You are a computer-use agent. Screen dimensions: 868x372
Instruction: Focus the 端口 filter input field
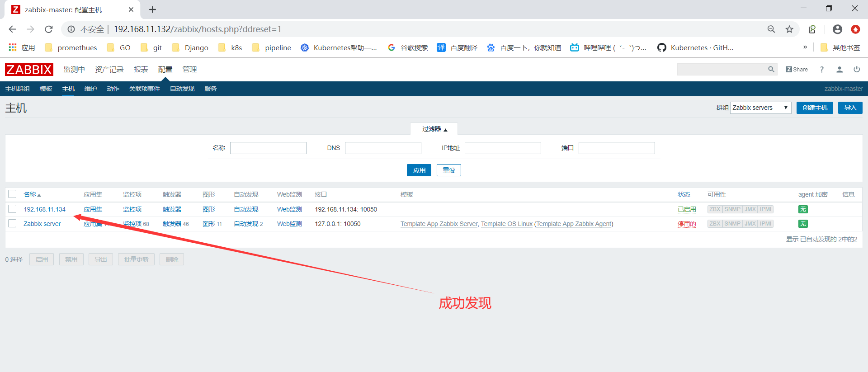617,148
